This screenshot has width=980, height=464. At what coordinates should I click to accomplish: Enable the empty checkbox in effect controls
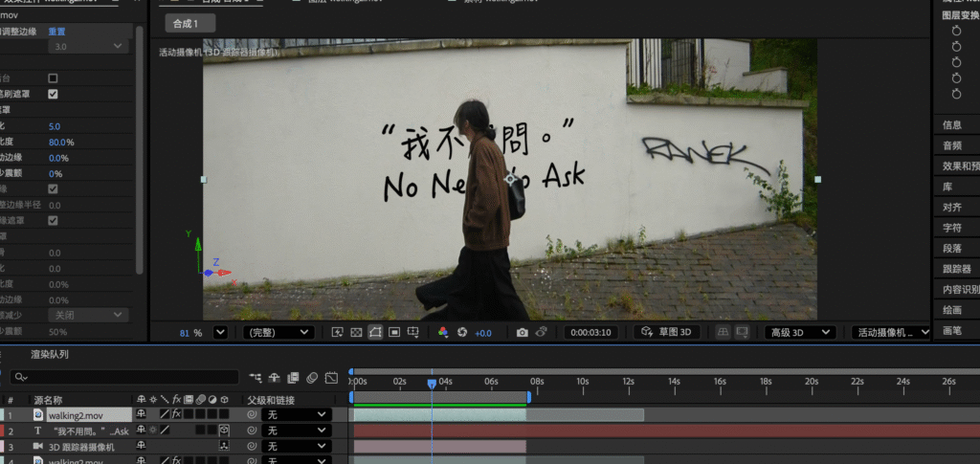coord(53,78)
